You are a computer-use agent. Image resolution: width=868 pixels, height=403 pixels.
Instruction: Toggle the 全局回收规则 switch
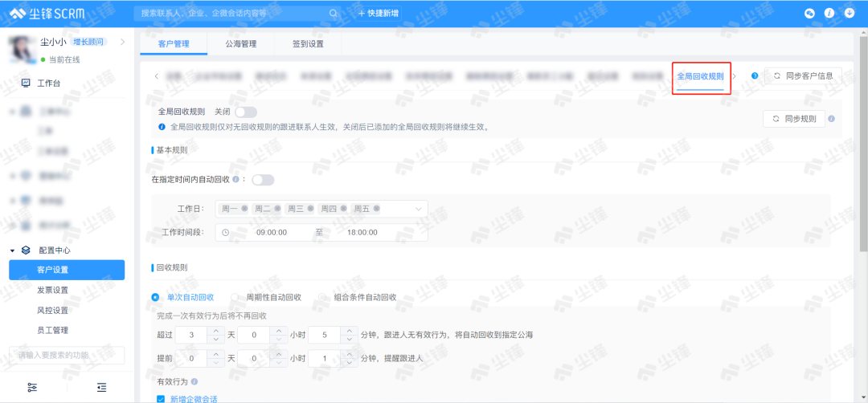pyautogui.click(x=246, y=112)
